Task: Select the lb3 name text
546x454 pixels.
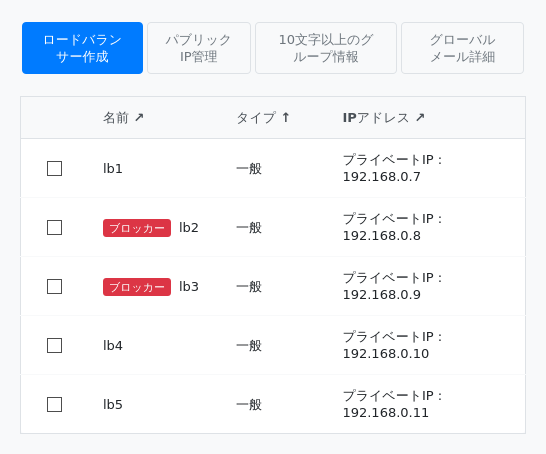Action: [189, 287]
